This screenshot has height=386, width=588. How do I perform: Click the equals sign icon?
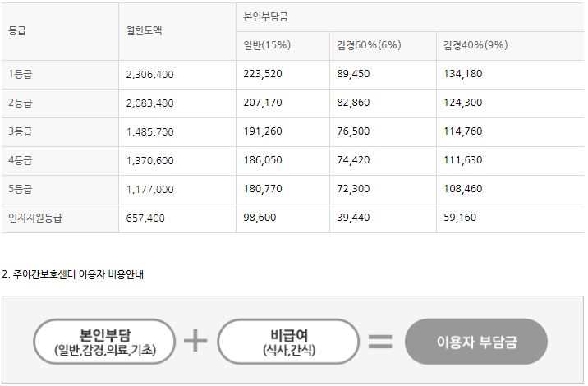click(x=380, y=342)
